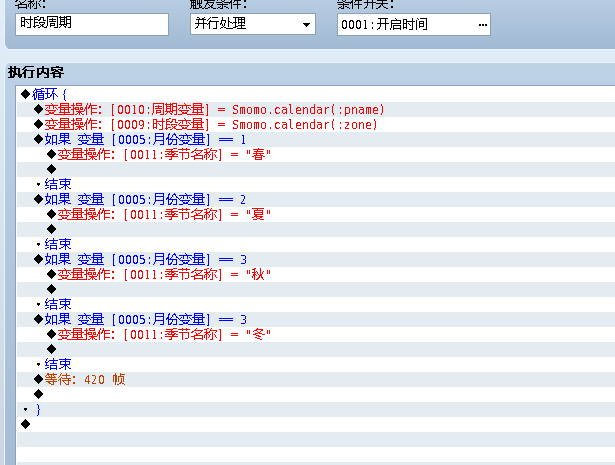Select the 结束 line after 冬 branch

[316, 364]
